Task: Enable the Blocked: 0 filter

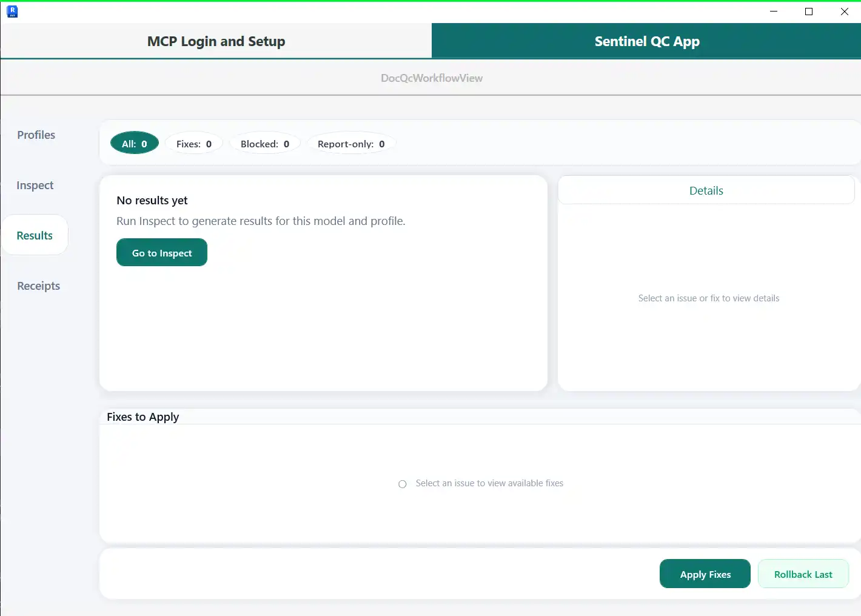Action: 265,144
